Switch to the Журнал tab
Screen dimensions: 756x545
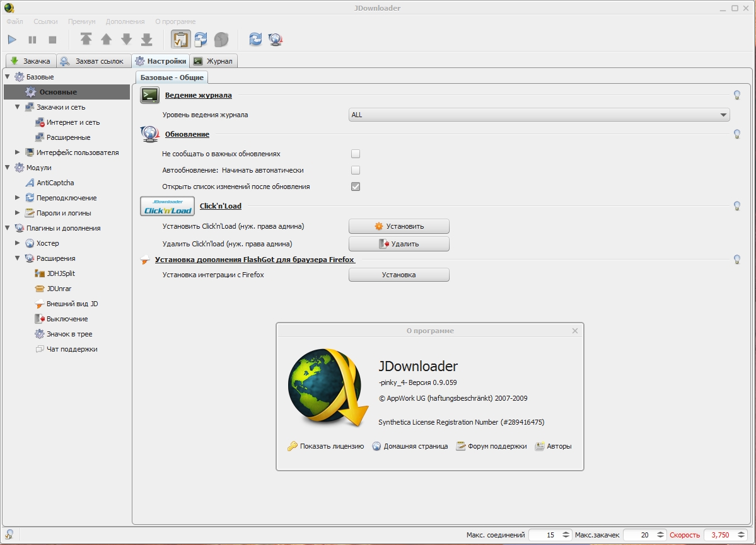click(214, 60)
